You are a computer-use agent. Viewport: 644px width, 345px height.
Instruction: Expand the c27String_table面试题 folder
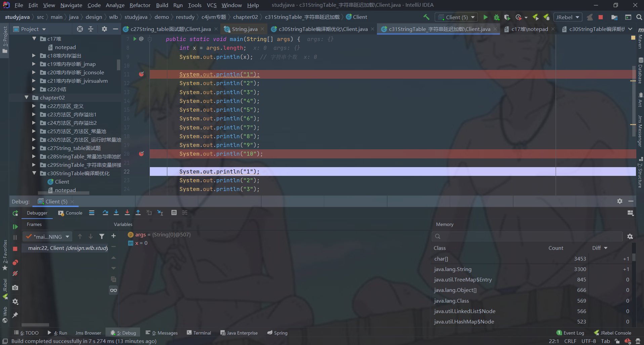pos(34,148)
